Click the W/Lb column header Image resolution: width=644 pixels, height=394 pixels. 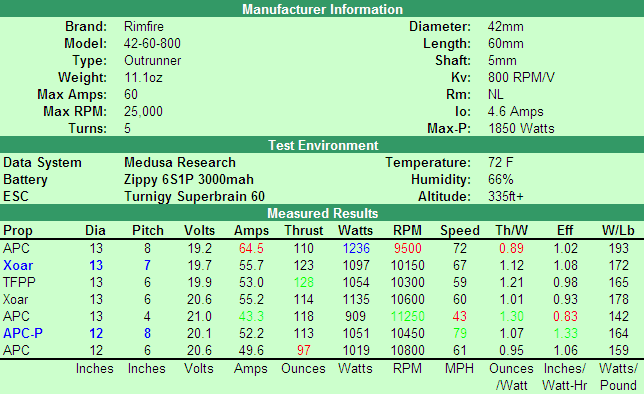(618, 230)
